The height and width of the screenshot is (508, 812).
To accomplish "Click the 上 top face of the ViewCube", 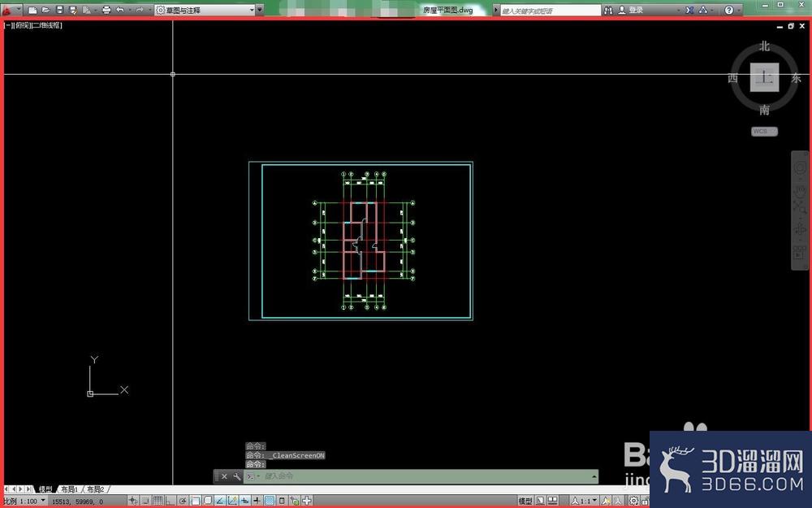I will [x=764, y=78].
